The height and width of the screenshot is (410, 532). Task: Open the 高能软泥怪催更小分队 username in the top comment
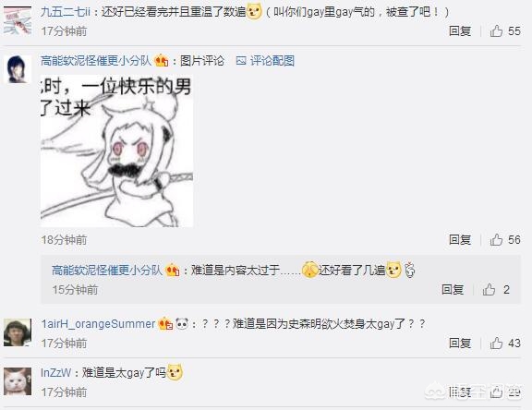coord(96,61)
